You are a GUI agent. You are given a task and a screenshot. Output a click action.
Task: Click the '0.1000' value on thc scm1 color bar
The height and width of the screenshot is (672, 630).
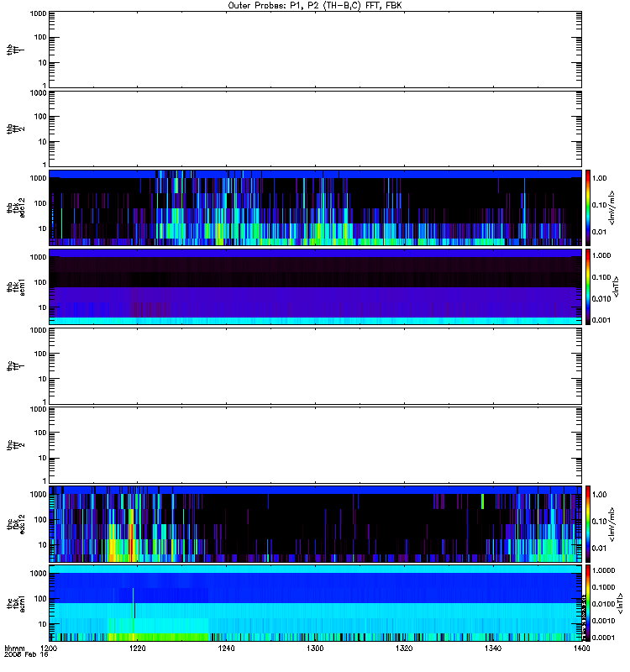(x=603, y=587)
